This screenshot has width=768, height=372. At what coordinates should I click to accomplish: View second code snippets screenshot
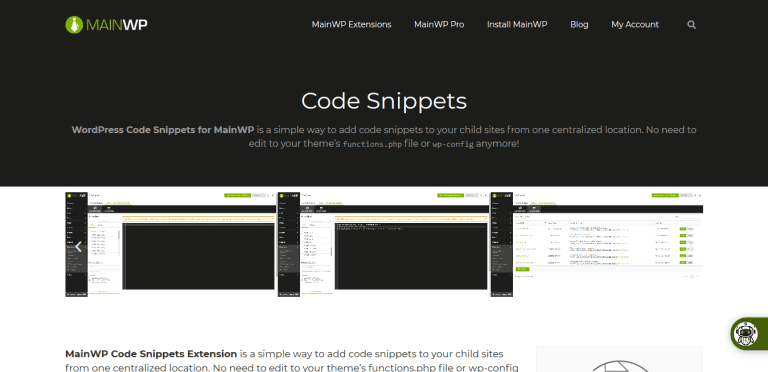pos(383,244)
